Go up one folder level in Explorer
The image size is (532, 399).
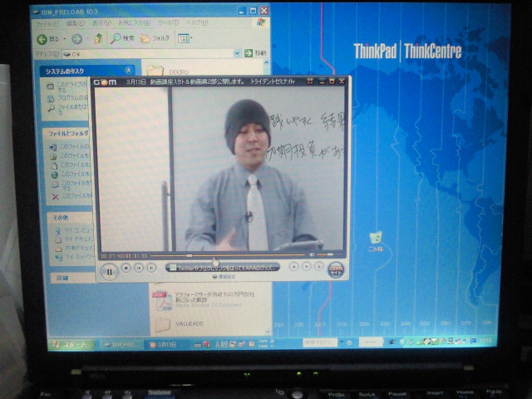click(98, 39)
